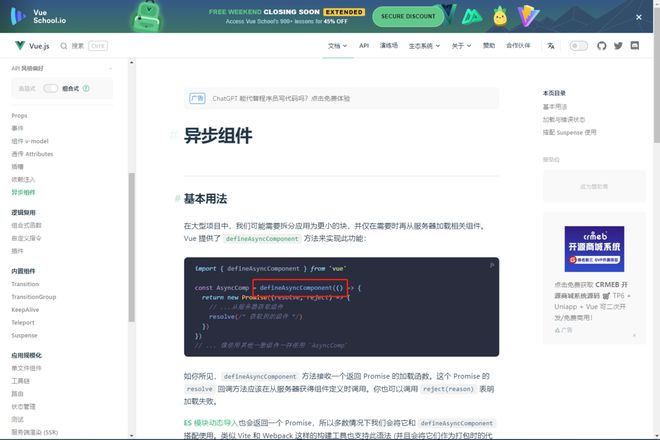660x440 pixels.
Task: Click the 搜索 search box
Action: [84, 45]
